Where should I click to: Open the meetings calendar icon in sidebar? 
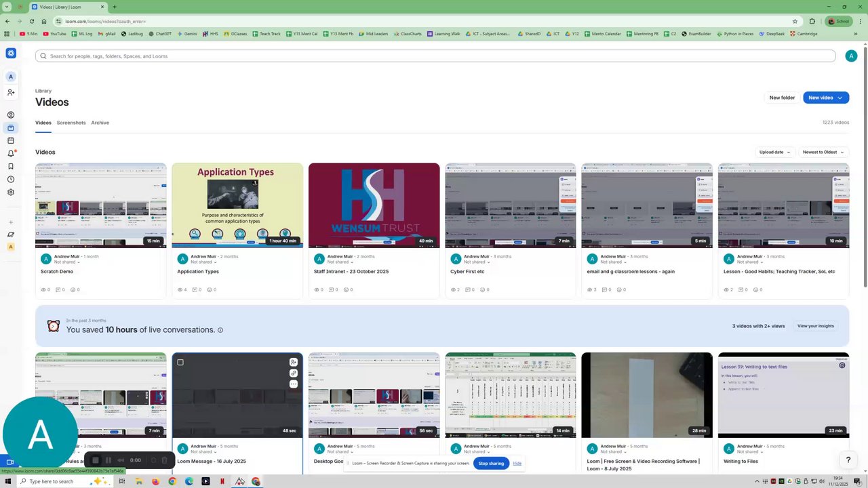[11, 141]
